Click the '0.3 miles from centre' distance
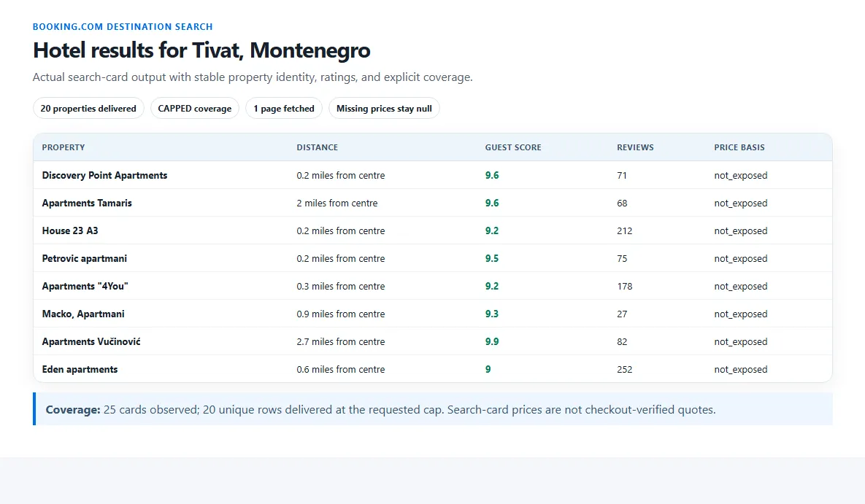 340,286
